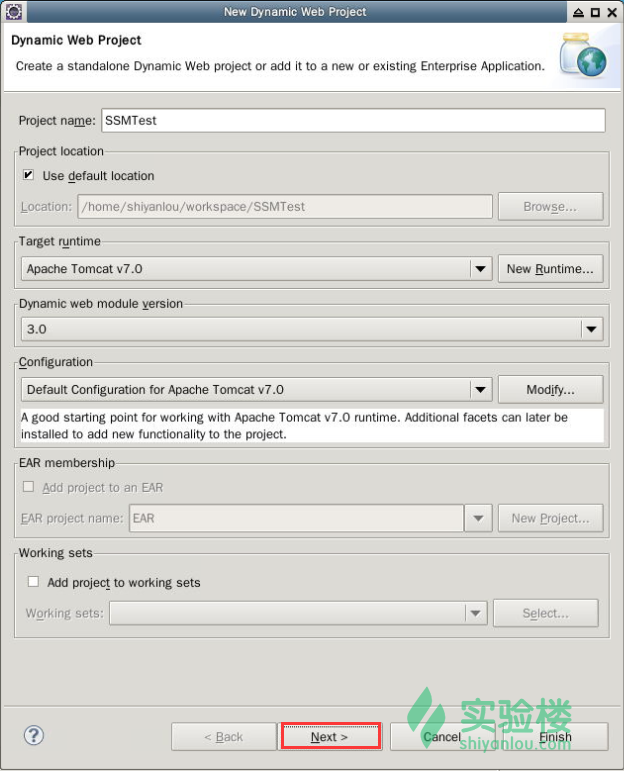This screenshot has height=771, width=624.
Task: Click the New Runtime... button
Action: coord(550,269)
